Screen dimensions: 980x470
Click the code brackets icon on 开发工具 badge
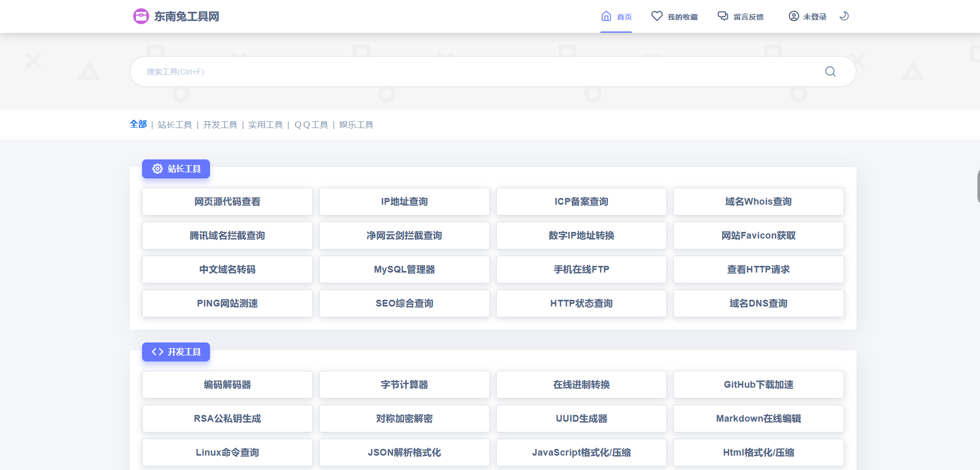point(157,352)
